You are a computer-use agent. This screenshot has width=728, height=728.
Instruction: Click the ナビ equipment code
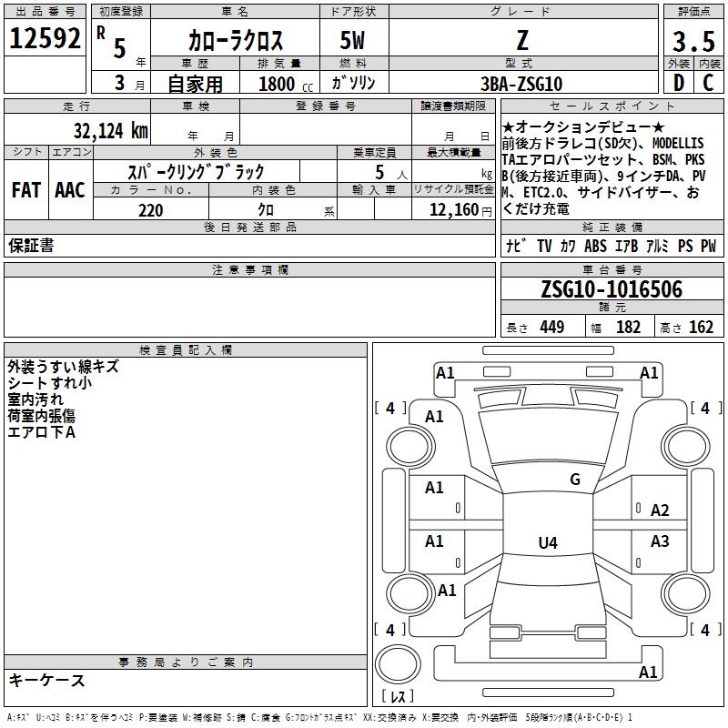coord(516,246)
